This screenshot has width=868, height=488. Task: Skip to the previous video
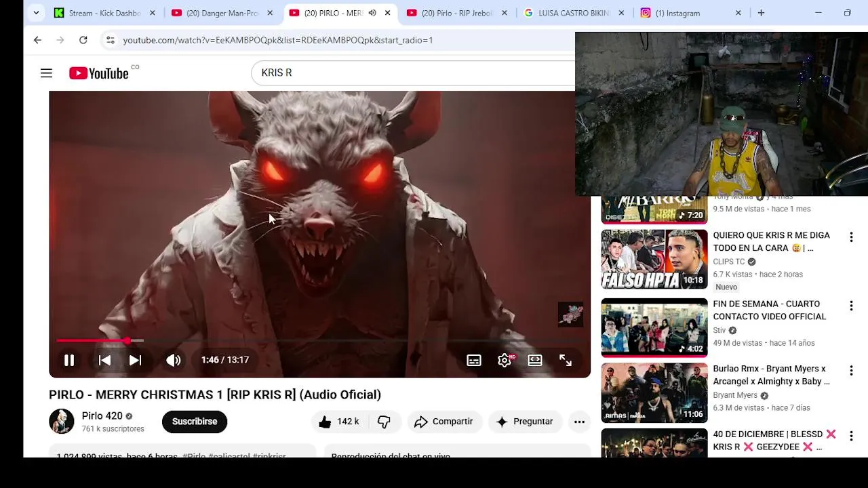104,360
